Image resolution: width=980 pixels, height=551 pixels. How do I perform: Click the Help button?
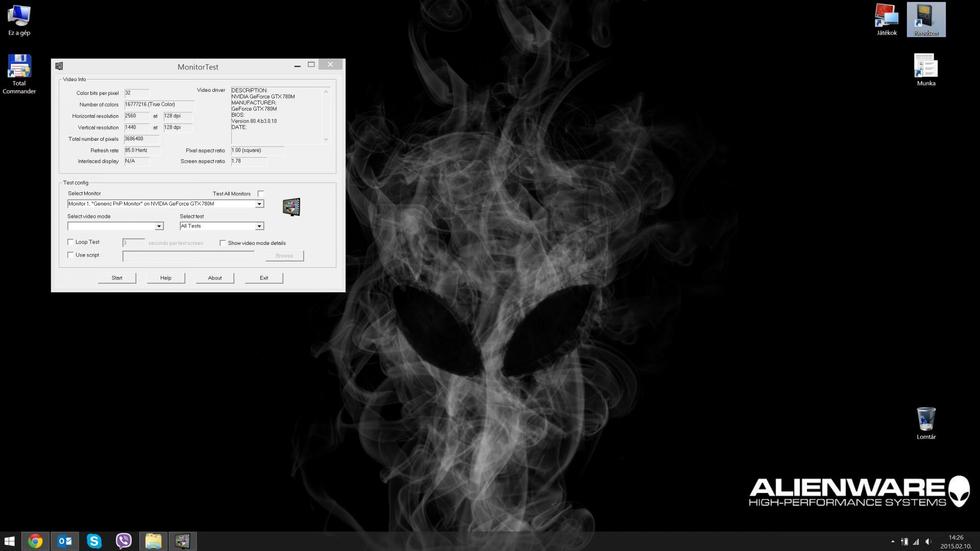[166, 278]
